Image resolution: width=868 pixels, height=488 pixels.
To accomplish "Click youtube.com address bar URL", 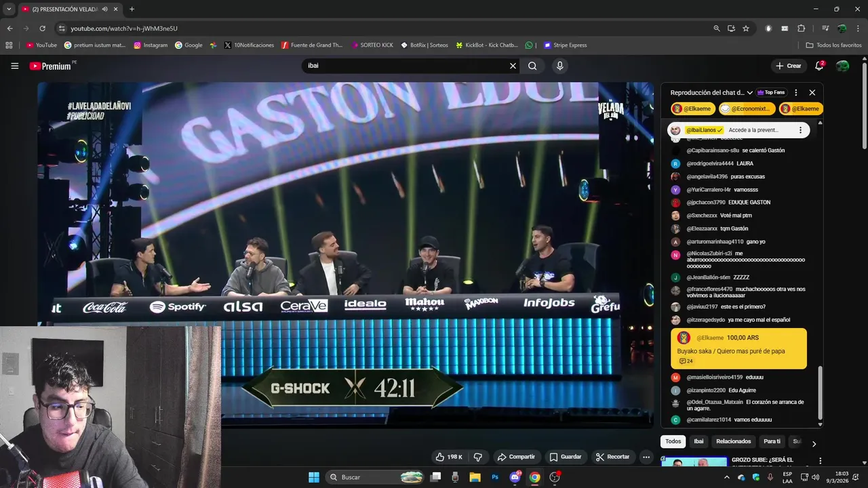I will pos(124,28).
